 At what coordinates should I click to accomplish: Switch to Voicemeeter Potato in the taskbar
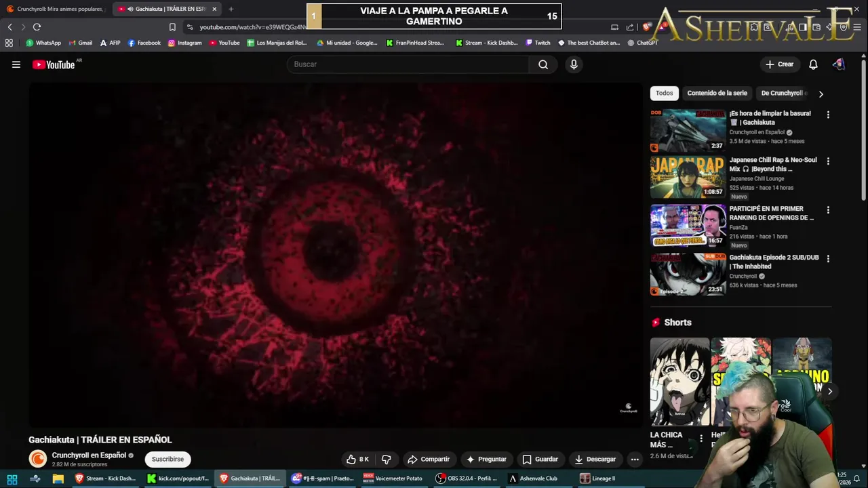[x=393, y=479]
